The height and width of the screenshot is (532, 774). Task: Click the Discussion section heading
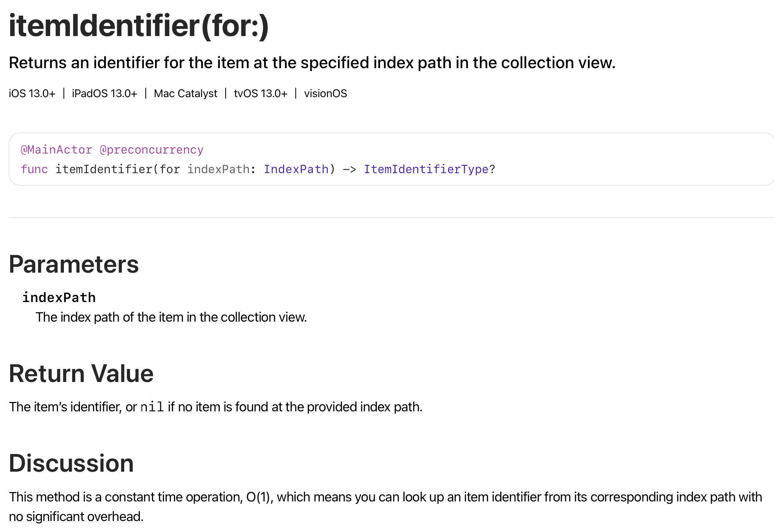[x=71, y=463]
